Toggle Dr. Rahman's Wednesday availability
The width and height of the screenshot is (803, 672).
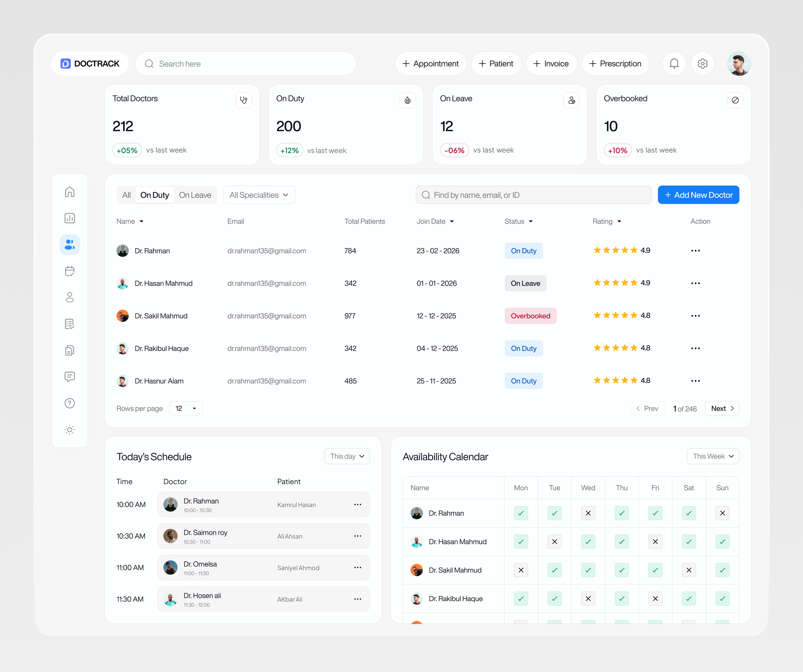click(x=588, y=513)
